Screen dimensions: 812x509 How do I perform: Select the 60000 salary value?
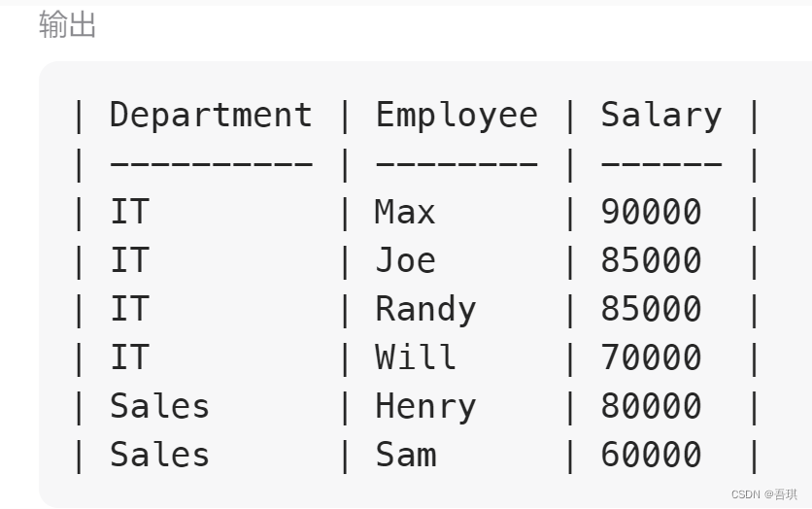coord(651,455)
